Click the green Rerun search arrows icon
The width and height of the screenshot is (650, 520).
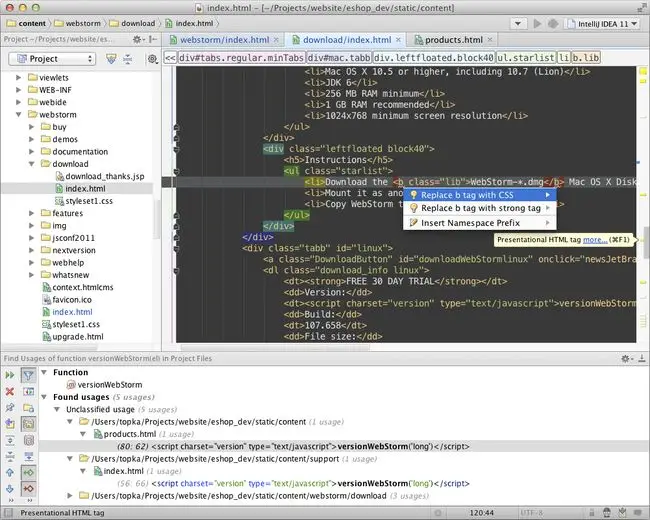(10, 375)
